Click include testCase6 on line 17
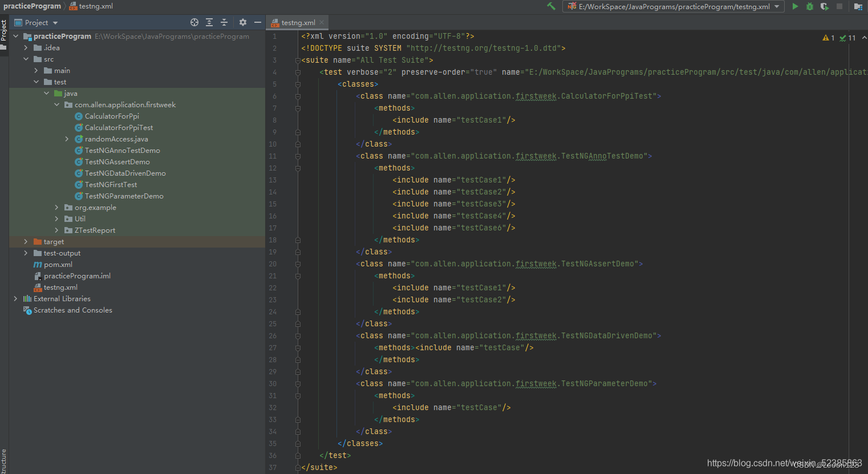The height and width of the screenshot is (474, 868). (454, 228)
